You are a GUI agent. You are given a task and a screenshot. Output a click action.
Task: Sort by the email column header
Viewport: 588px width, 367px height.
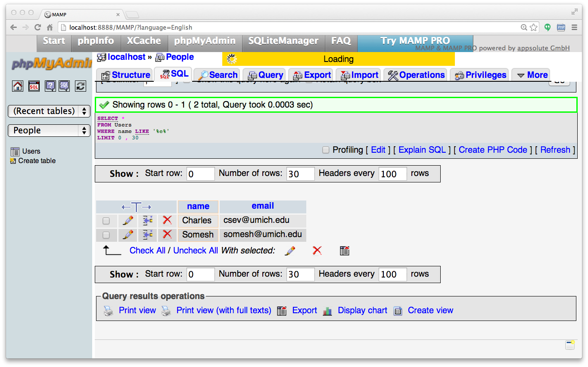[263, 206]
